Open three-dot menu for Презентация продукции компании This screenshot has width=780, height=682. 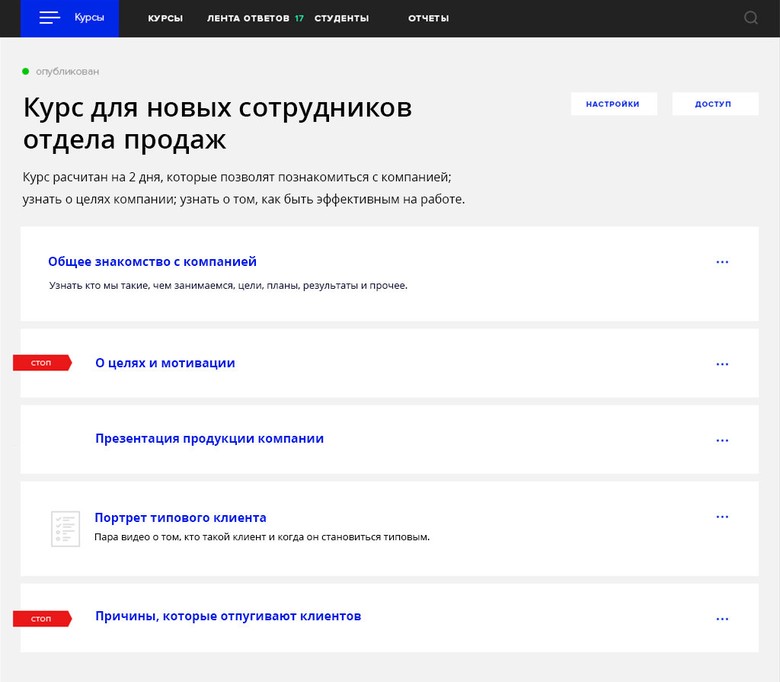722,440
